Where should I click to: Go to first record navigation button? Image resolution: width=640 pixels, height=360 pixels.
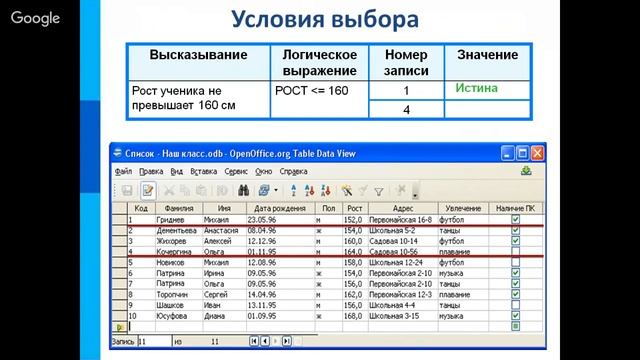pos(253,341)
